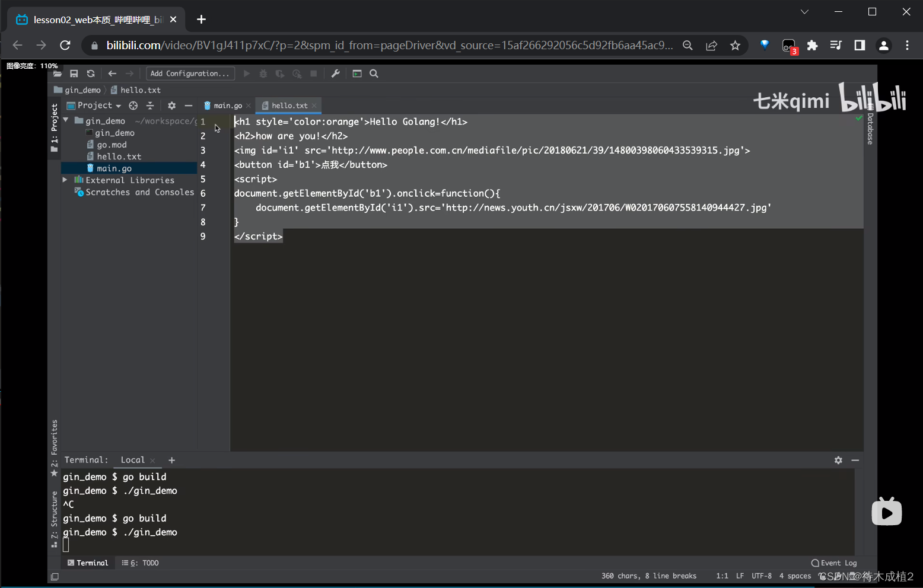923x588 pixels.
Task: Toggle the 7: Structure side tool window
Action: point(54,519)
